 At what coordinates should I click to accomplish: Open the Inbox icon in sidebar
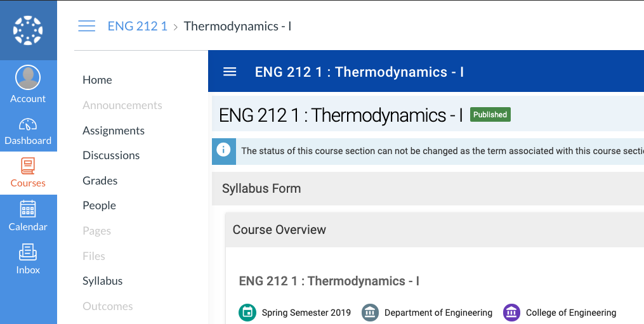pyautogui.click(x=28, y=252)
